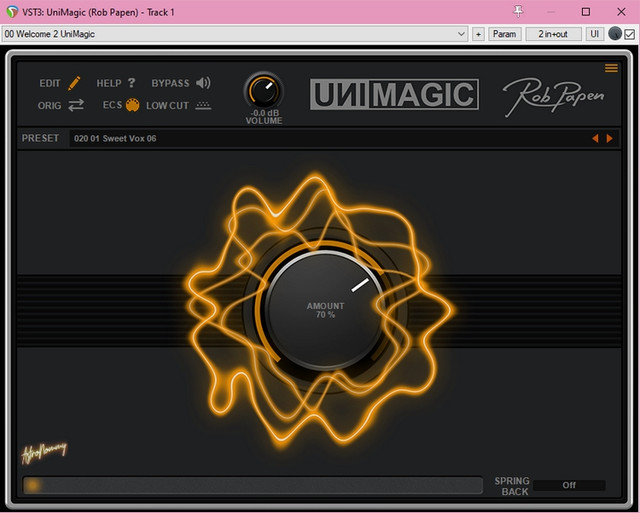Click the PRESET label
Screen dimensions: 640x513
pos(40,138)
